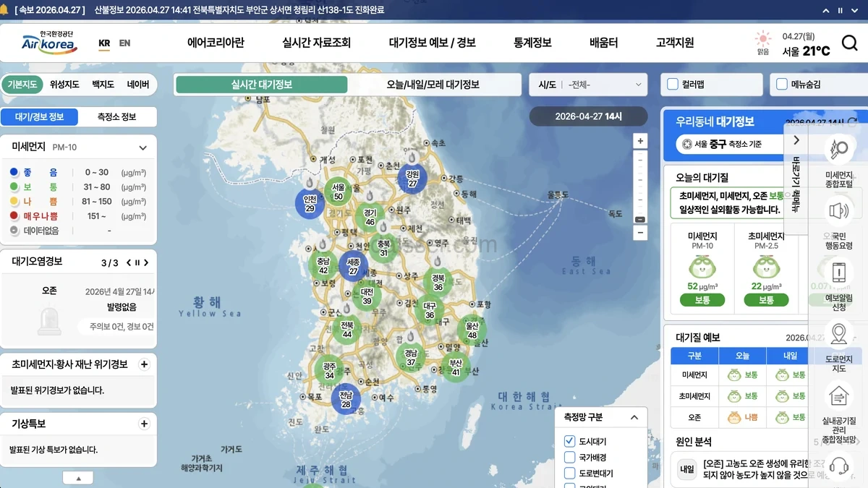Enable the 컬러맵 checkbox
This screenshot has width=868, height=488.
click(673, 84)
